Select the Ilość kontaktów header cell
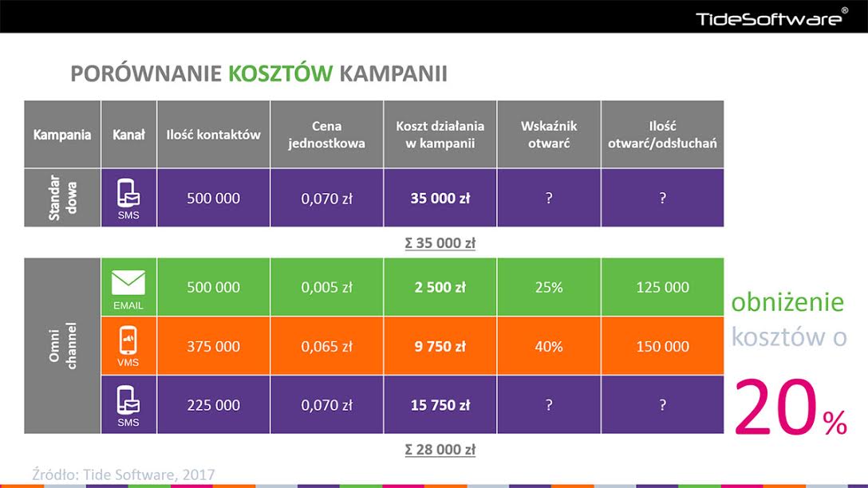The image size is (868, 488). pos(213,135)
